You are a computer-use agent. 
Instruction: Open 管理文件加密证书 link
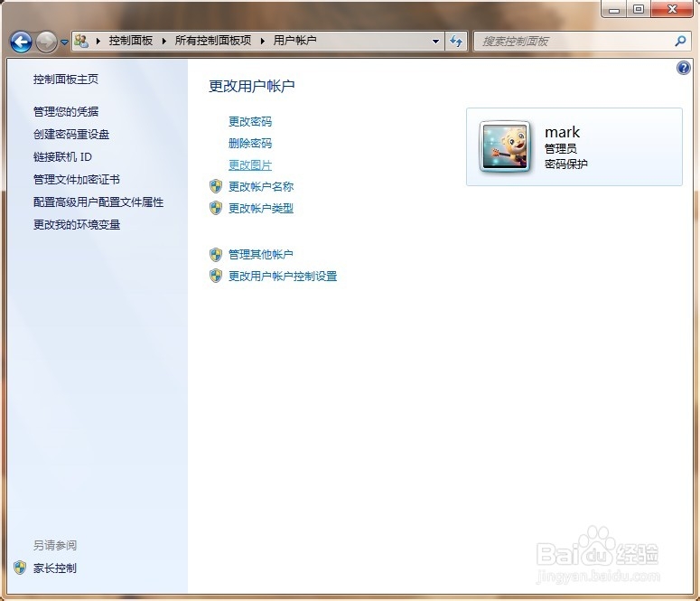pyautogui.click(x=77, y=179)
